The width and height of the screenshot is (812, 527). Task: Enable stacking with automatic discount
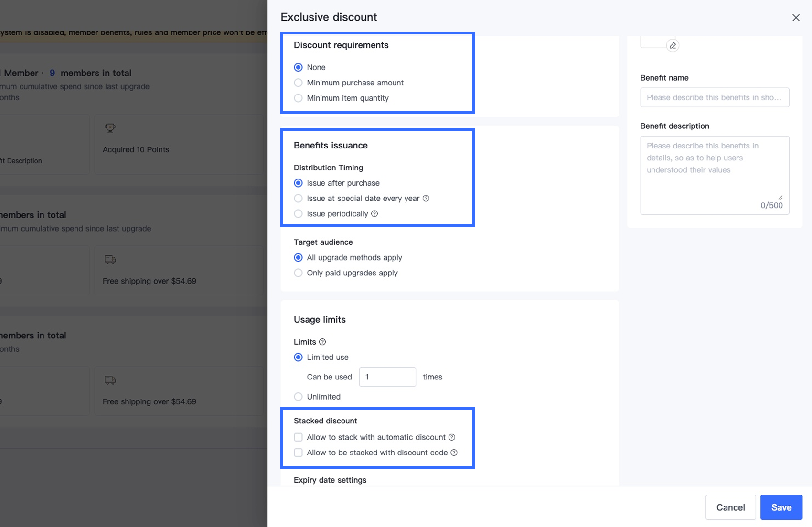[x=299, y=437]
